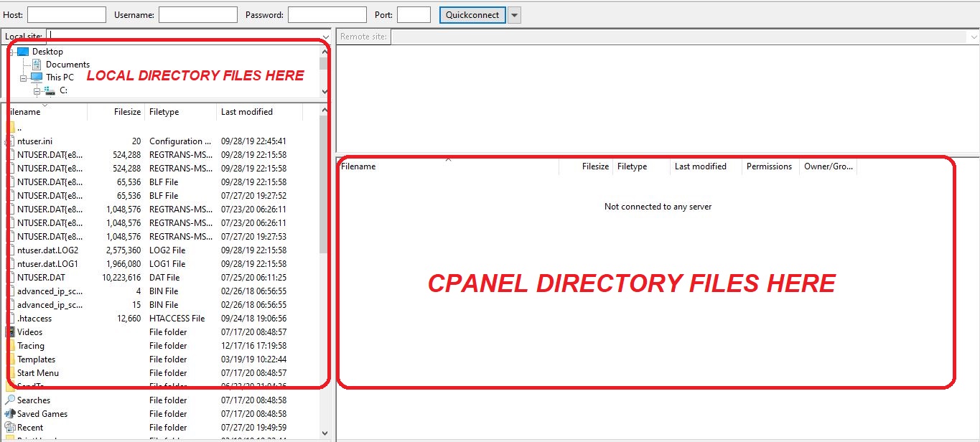Click the ntuser.dat.LOG2 file icon
Viewport: 980px width, 442px height.
coord(11,250)
